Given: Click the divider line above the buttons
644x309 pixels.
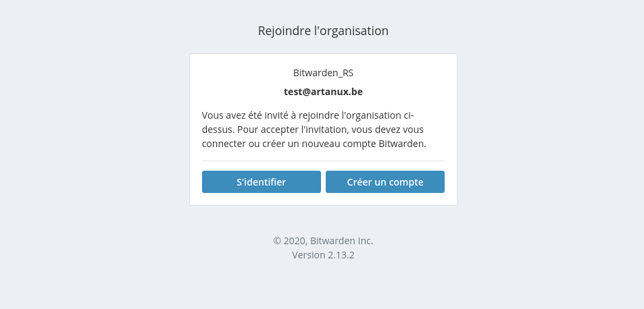Looking at the screenshot, I should (x=323, y=161).
